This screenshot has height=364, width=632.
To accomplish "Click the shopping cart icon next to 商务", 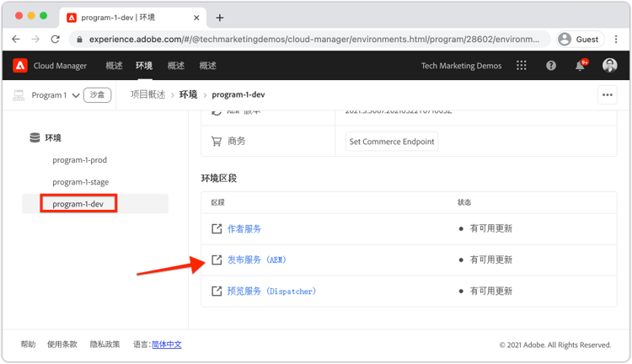I will coord(217,141).
